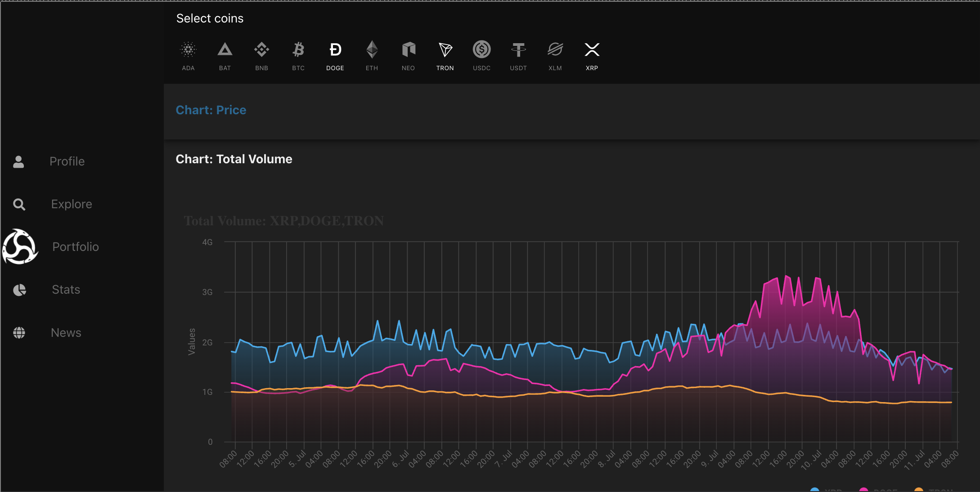Open the Explore page

click(x=71, y=204)
